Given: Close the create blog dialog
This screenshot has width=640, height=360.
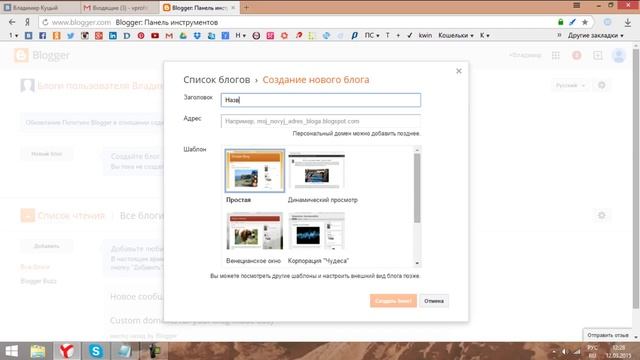Looking at the screenshot, I should (x=459, y=71).
